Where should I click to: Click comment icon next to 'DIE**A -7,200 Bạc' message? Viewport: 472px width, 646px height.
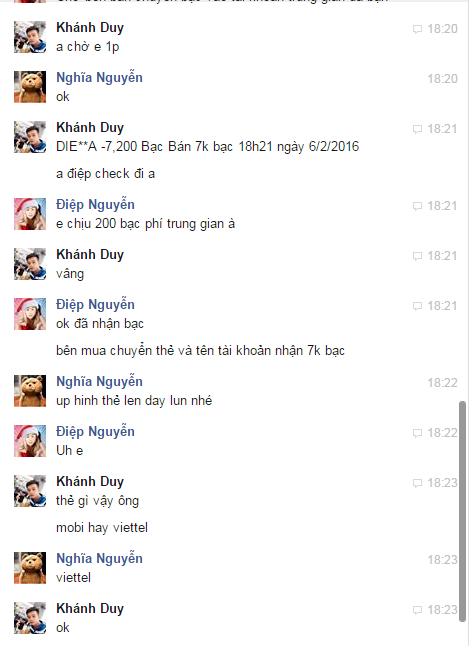pos(417,129)
